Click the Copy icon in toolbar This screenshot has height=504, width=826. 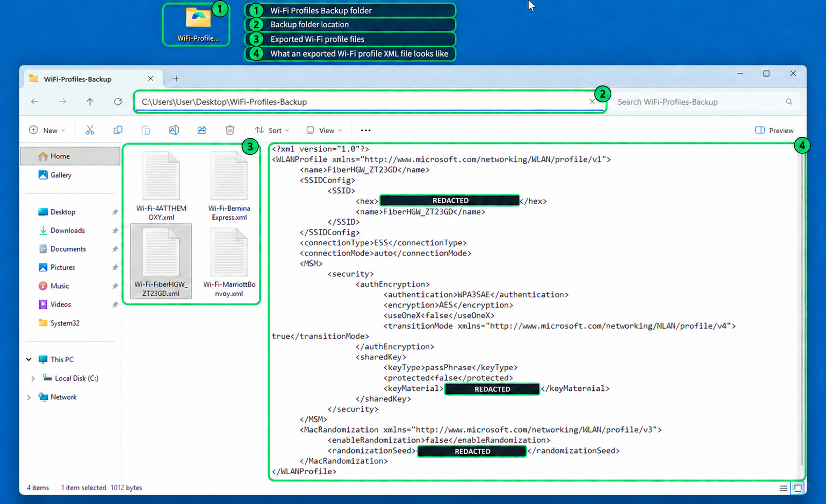point(118,130)
